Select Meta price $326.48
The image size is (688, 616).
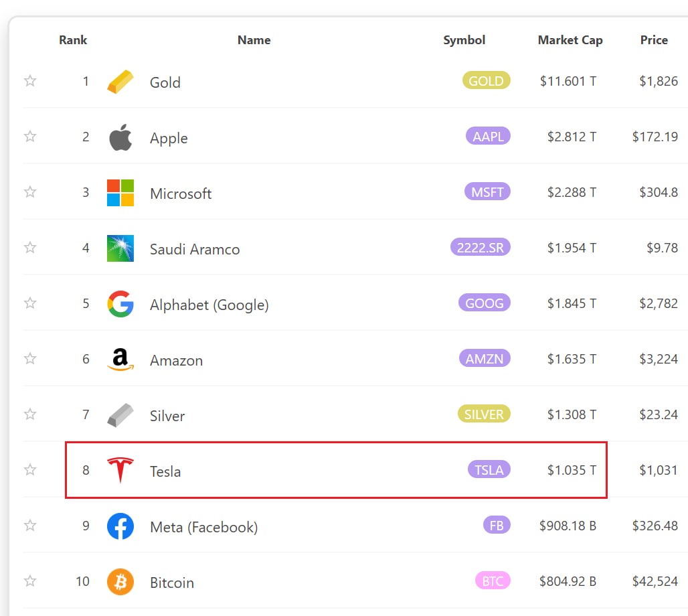coord(655,526)
